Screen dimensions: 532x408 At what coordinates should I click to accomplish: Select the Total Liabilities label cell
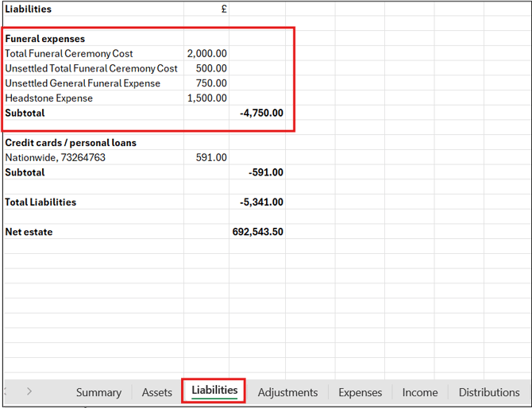coord(94,202)
